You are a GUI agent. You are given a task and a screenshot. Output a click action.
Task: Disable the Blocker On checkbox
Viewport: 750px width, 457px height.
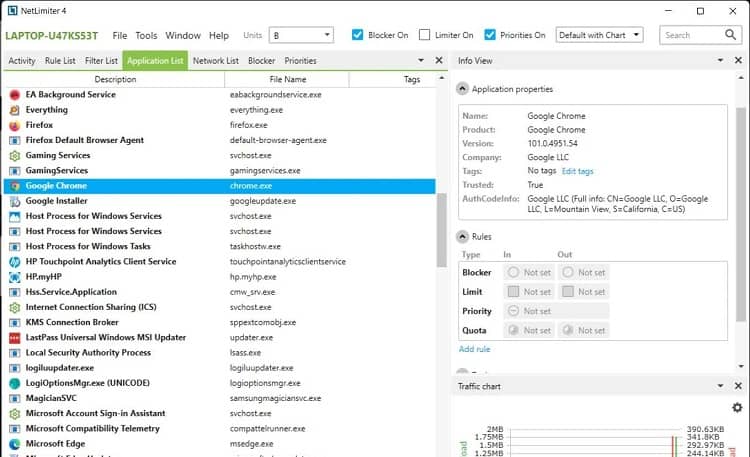click(x=357, y=35)
